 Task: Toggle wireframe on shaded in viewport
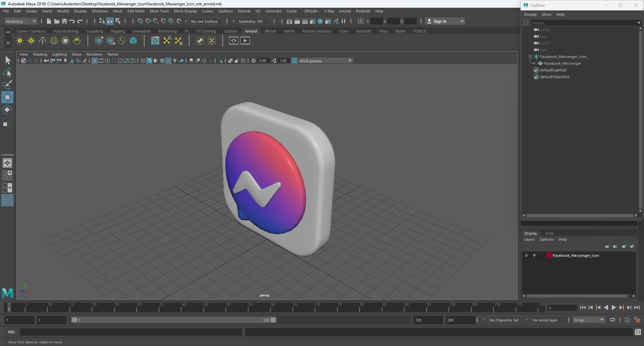[x=162, y=61]
